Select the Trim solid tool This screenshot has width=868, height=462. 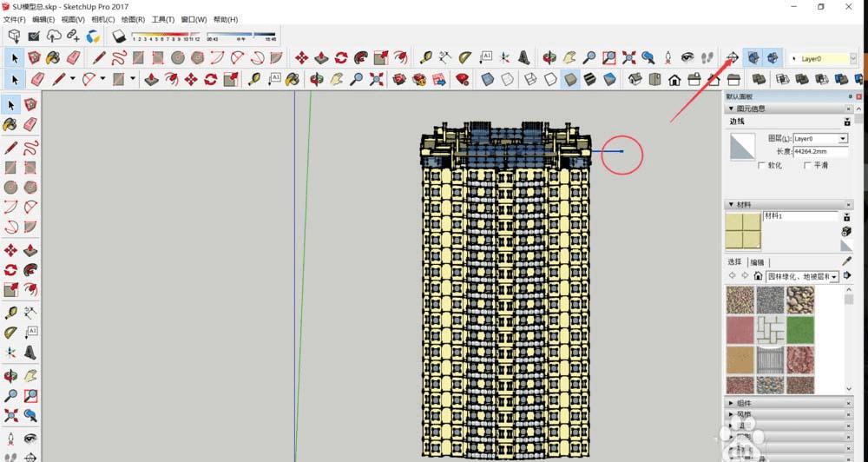point(841,80)
